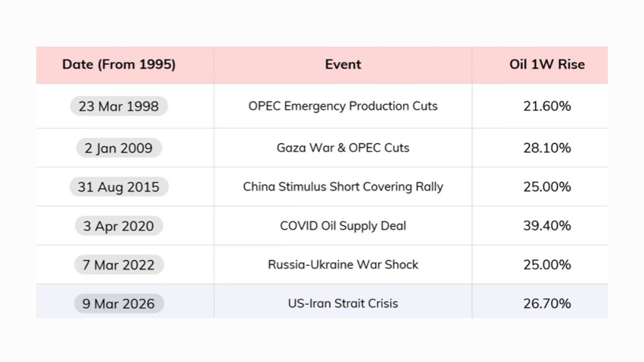Select the 28.10% oil rise cell
Image resolution: width=644 pixels, height=362 pixels.
(547, 148)
